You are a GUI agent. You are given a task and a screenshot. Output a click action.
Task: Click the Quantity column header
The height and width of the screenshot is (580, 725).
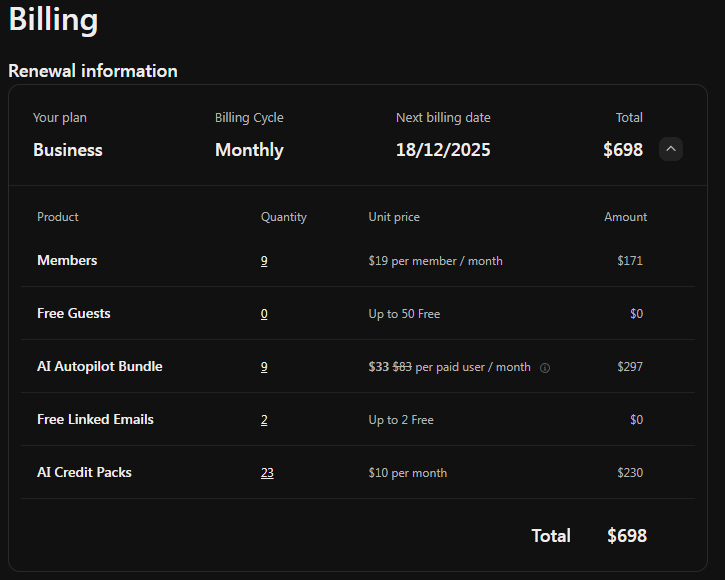pyautogui.click(x=284, y=217)
